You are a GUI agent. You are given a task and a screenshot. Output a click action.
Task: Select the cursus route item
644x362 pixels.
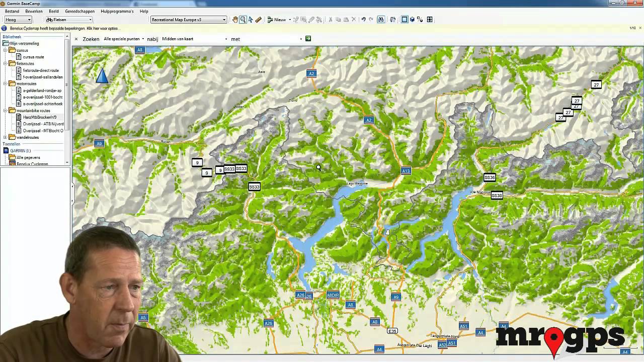33,57
